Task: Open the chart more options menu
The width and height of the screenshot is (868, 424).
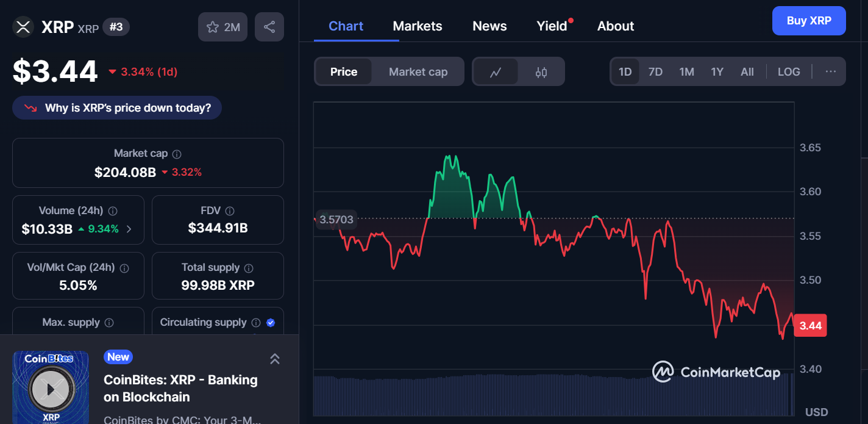Action: click(x=831, y=72)
